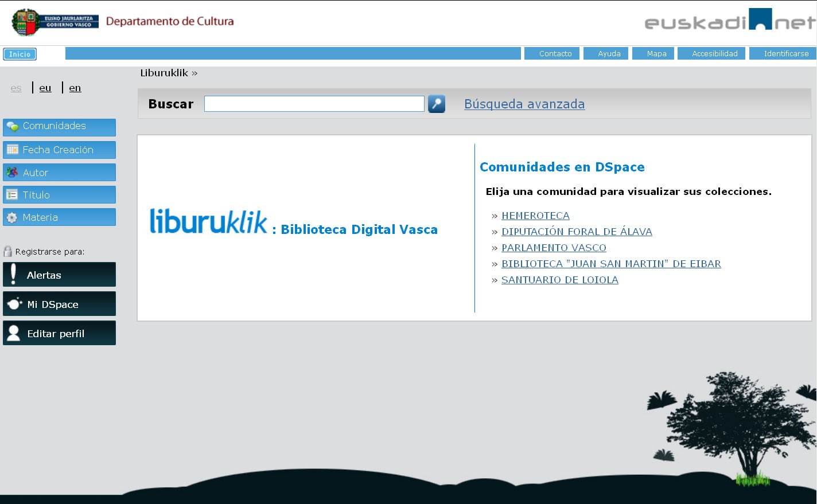817x504 pixels.
Task: Open Búsqueda avanzada
Action: [524, 104]
